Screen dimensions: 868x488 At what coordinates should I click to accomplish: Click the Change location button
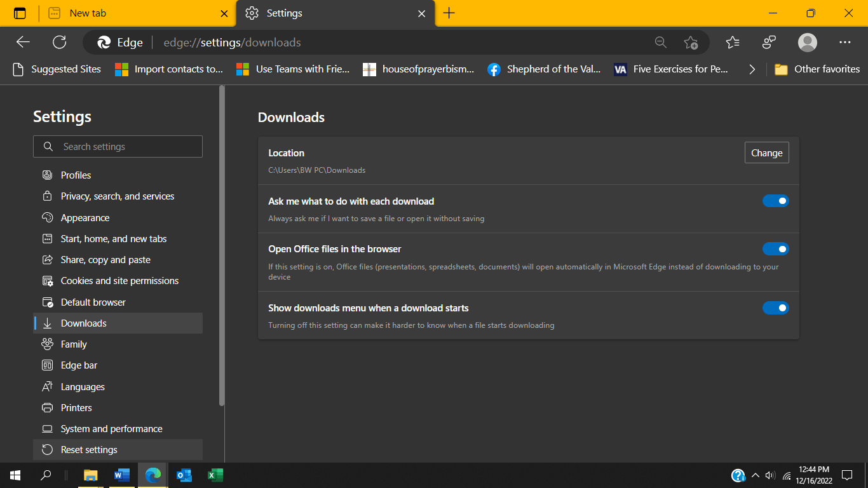(767, 152)
